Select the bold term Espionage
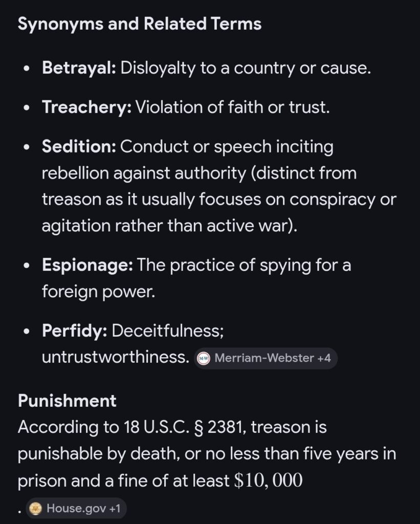 point(87,265)
